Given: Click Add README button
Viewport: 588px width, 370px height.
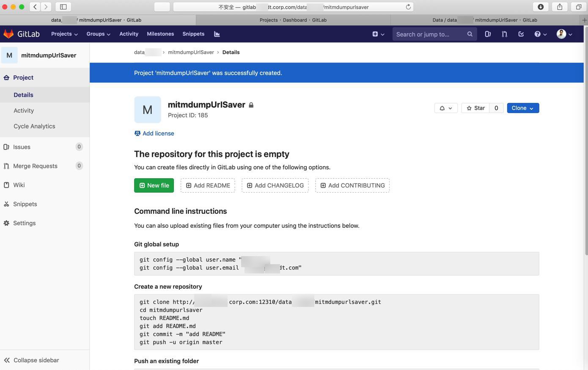Looking at the screenshot, I should click(x=208, y=185).
